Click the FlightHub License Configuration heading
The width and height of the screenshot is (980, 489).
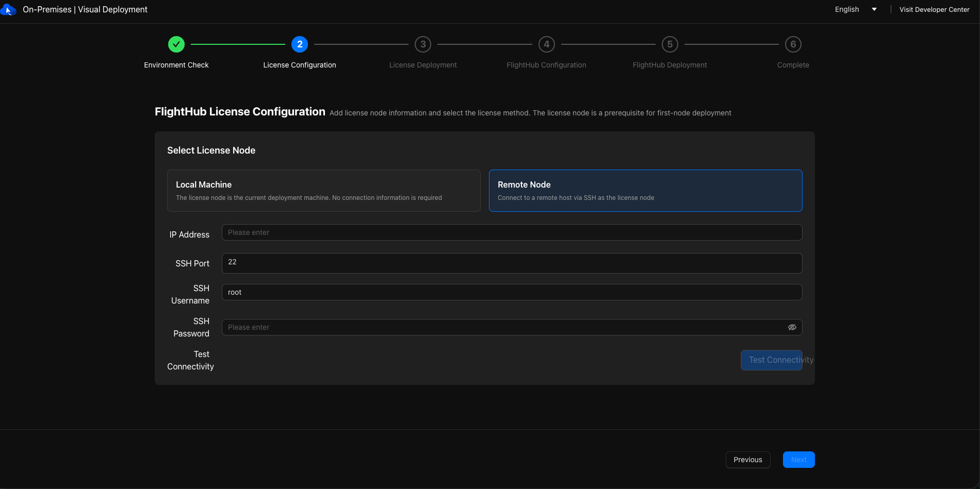point(240,112)
